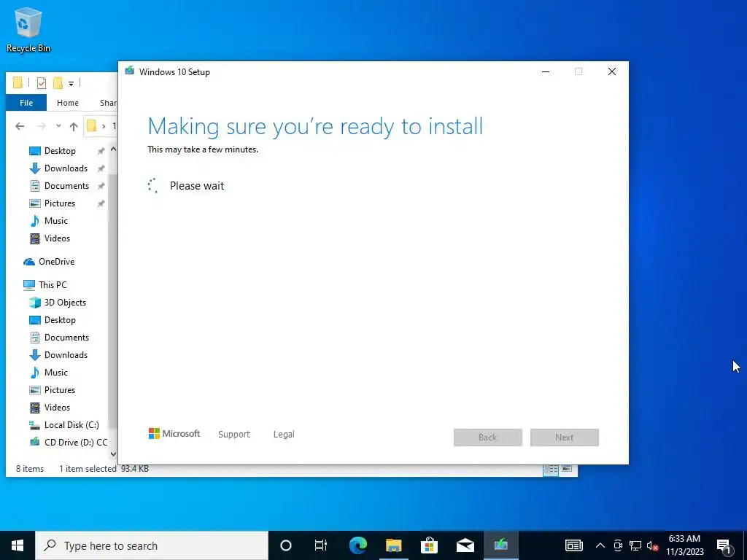Screen dimensions: 747x560
Task: Select pinned Pictures in Quick access
Action: pos(60,203)
